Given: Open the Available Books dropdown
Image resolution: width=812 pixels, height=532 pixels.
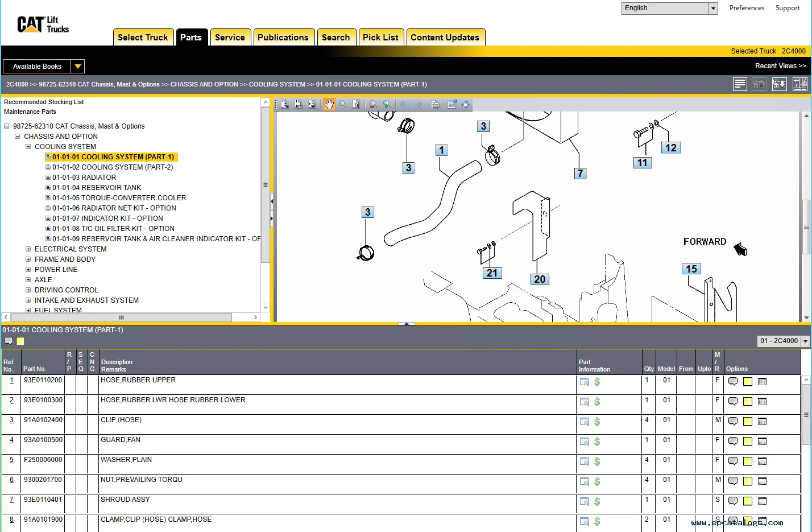Looking at the screenshot, I should (x=77, y=66).
